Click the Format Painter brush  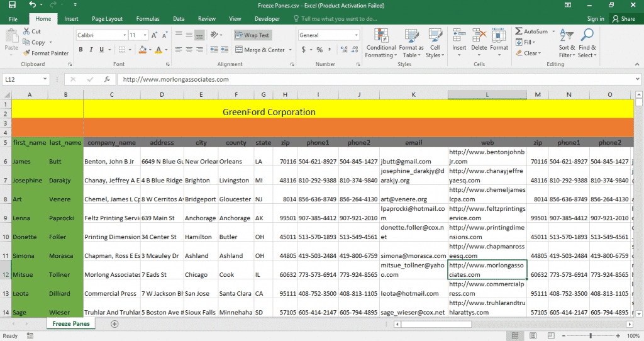[27, 53]
